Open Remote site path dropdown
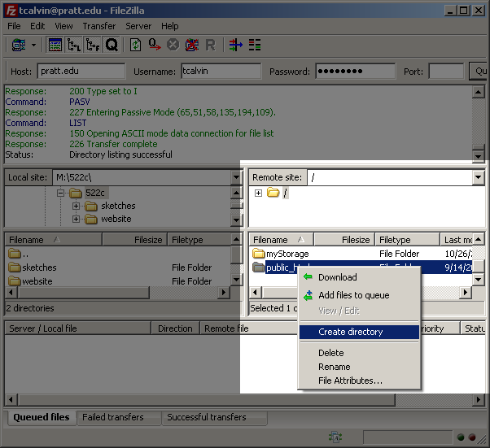490x448 pixels. (x=478, y=177)
